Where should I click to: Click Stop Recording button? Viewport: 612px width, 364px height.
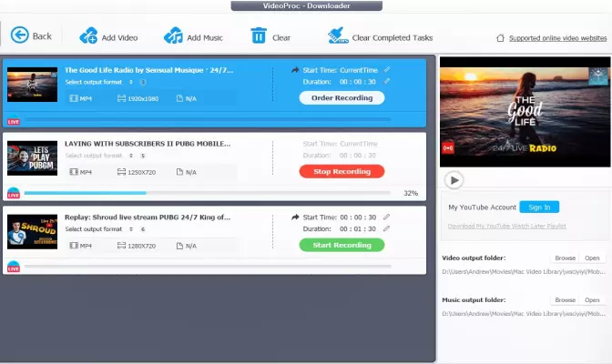click(342, 172)
